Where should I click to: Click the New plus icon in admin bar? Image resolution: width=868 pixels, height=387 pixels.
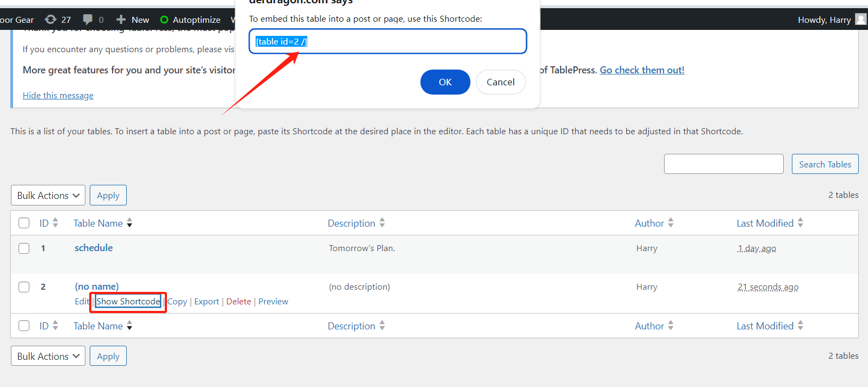(121, 20)
